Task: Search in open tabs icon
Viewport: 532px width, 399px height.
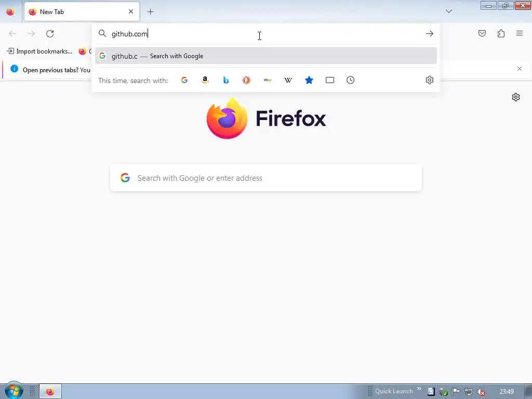Action: [330, 80]
